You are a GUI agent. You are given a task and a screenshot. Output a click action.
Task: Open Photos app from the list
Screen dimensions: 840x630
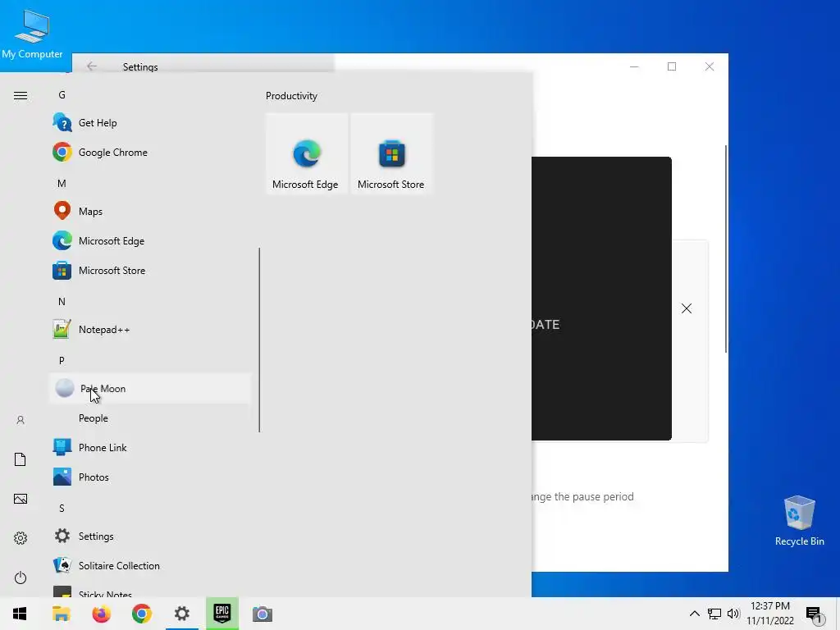click(x=150, y=477)
